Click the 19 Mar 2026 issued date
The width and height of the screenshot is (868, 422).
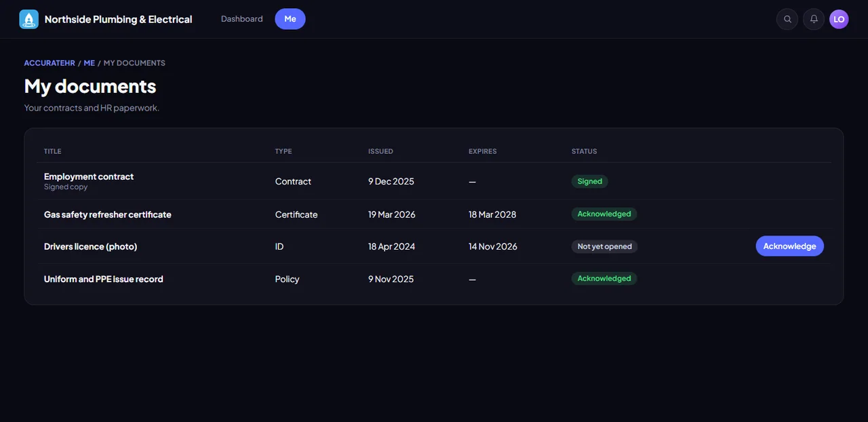tap(392, 214)
